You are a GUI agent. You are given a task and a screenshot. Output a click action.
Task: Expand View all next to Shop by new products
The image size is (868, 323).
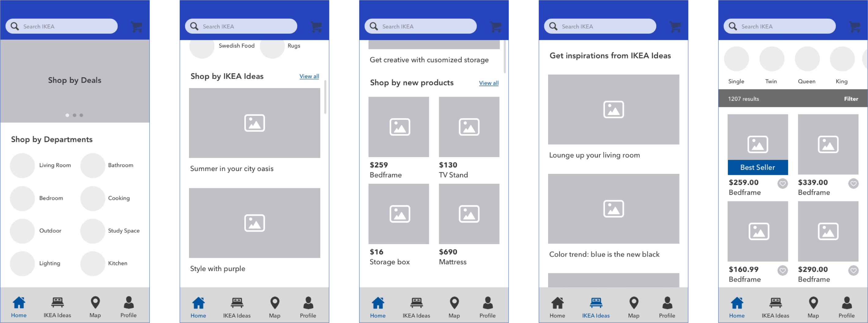click(488, 83)
